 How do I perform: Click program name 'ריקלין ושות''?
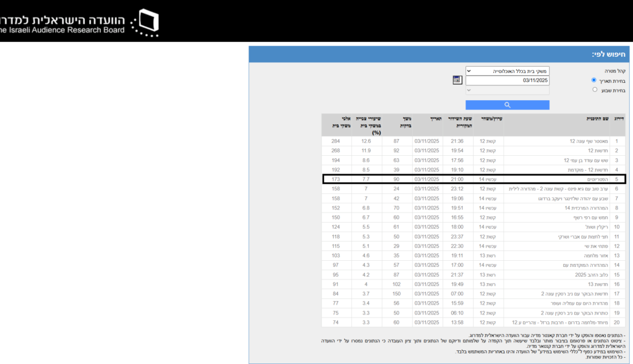tap(597, 227)
